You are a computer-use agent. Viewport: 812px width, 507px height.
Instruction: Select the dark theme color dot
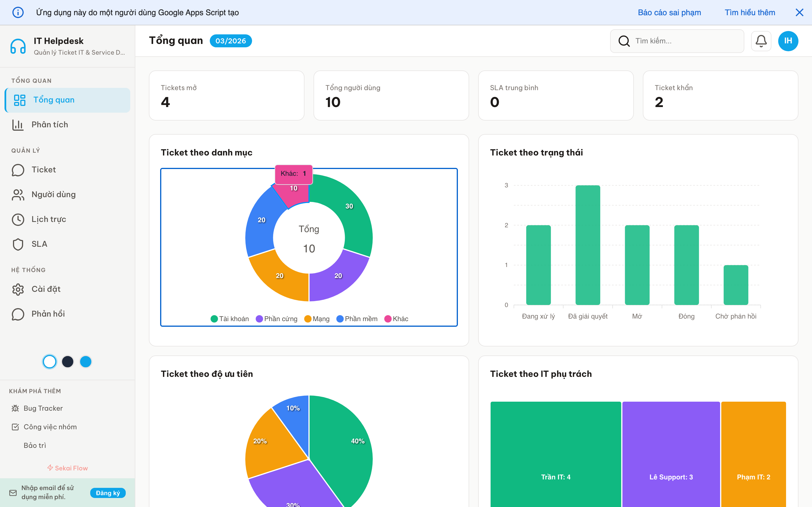pyautogui.click(x=67, y=361)
